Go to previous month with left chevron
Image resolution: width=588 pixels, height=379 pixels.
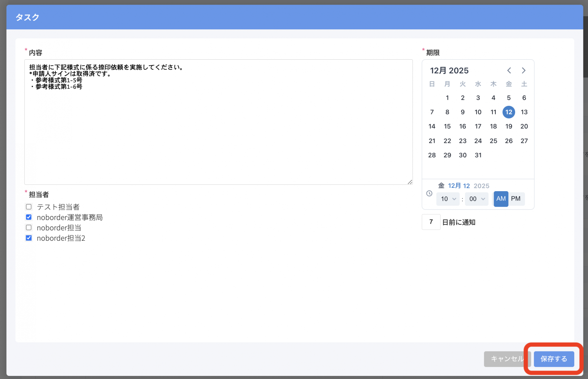pos(509,70)
